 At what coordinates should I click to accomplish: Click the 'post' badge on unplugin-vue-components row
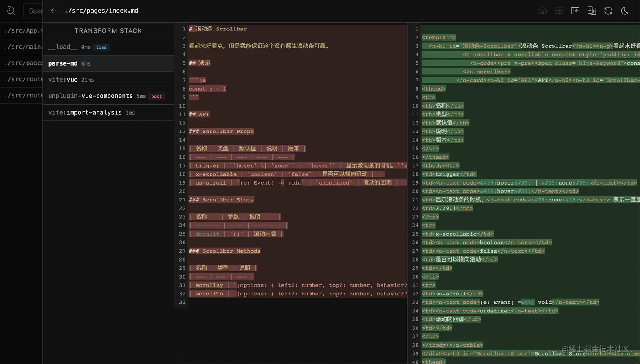(x=157, y=97)
